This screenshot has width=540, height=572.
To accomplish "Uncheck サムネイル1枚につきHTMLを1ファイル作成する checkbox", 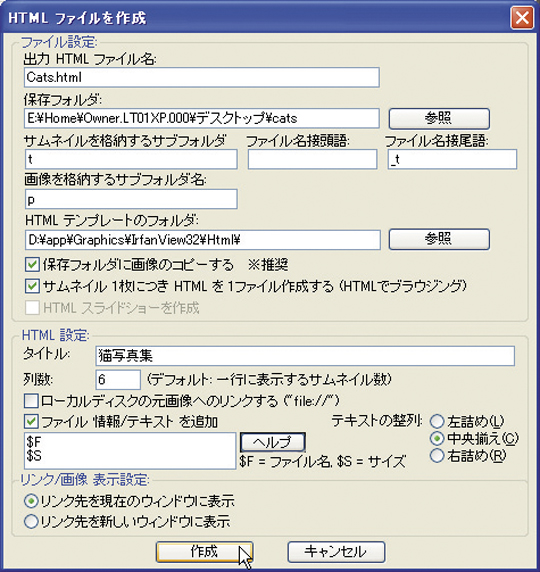I will 32,286.
